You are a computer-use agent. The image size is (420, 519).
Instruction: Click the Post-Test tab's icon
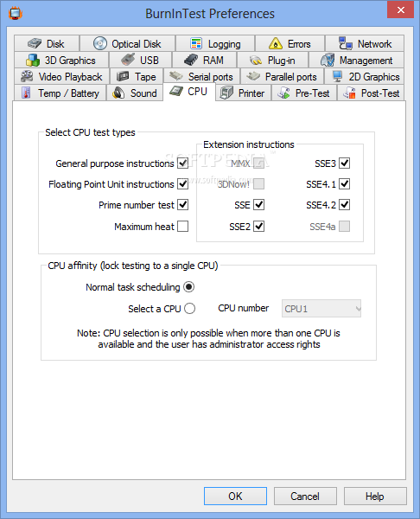pyautogui.click(x=349, y=93)
